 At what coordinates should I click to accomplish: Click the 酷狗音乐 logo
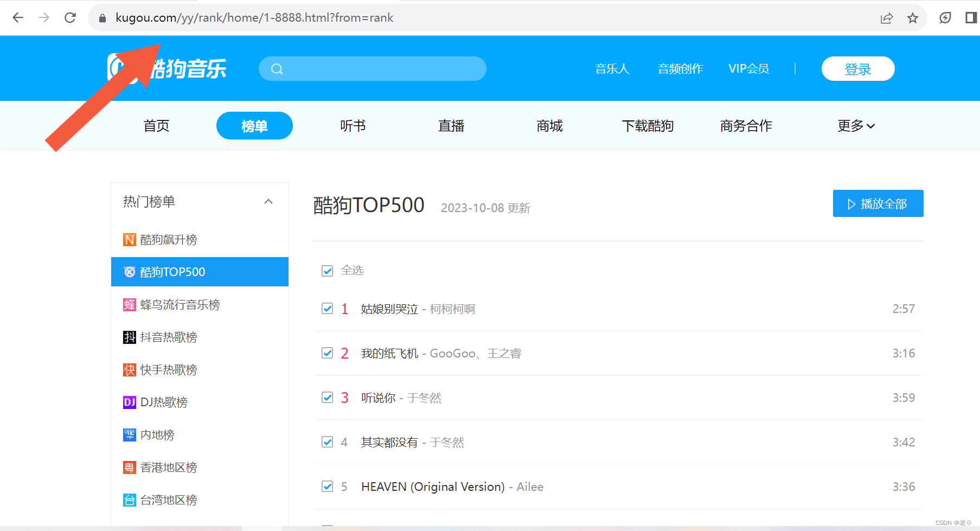[167, 68]
